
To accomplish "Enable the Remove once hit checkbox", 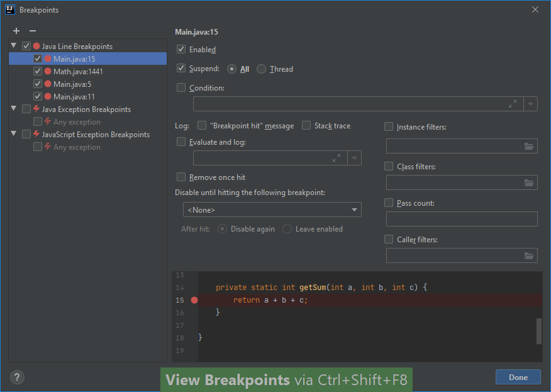I will pos(181,177).
